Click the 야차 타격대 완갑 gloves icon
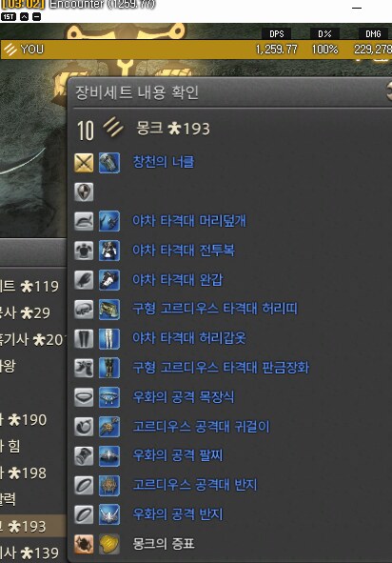392x563 pixels. (x=109, y=280)
